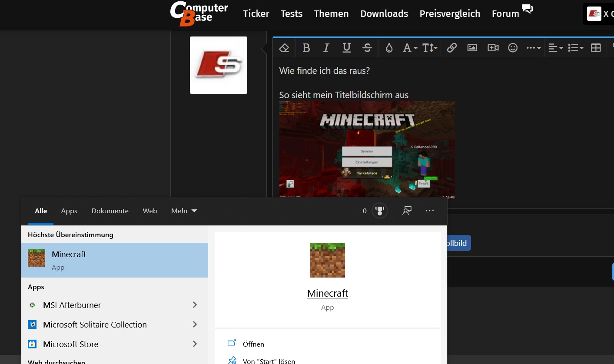Expand Microsoft Store result chevron
Viewport: 614px width, 364px height.
(x=195, y=344)
